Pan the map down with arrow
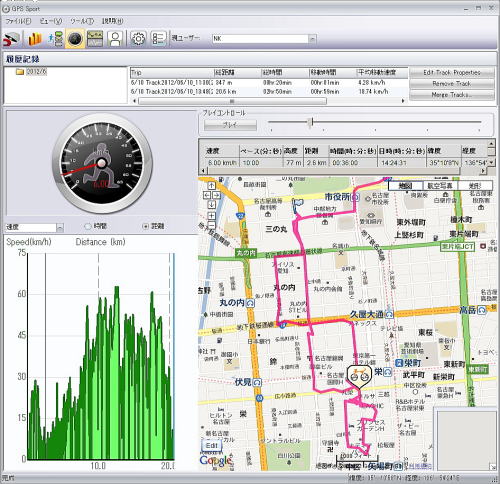500x484 pixels. (211, 204)
